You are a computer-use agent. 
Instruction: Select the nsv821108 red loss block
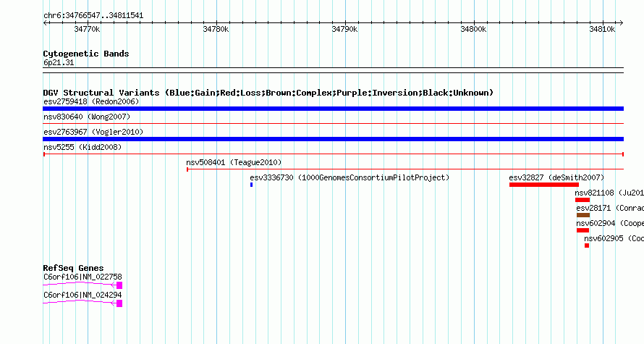pyautogui.click(x=582, y=200)
